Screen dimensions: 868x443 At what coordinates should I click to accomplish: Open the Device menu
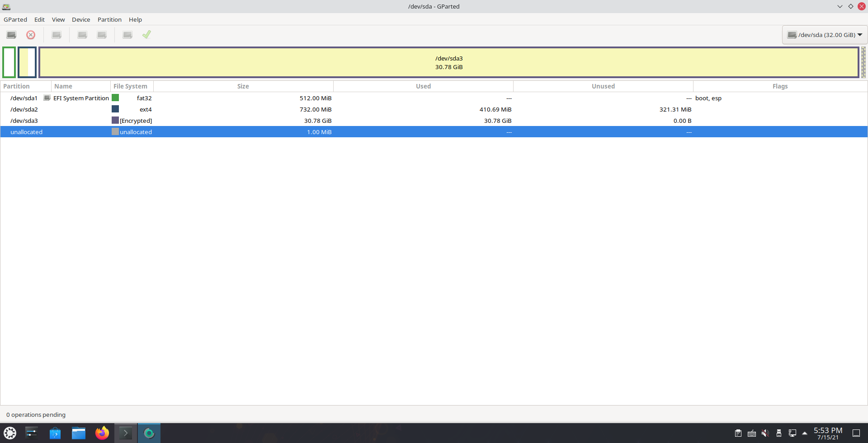coord(81,19)
